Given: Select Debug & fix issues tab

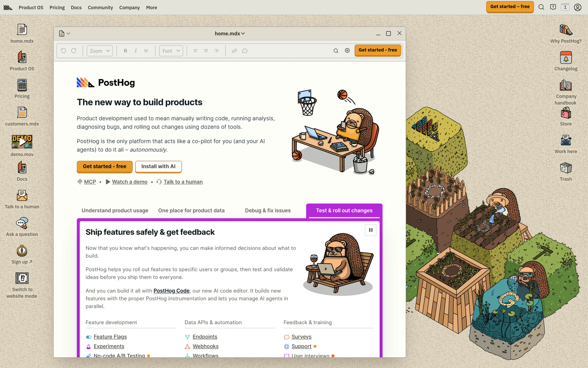Looking at the screenshot, I should click(x=268, y=210).
